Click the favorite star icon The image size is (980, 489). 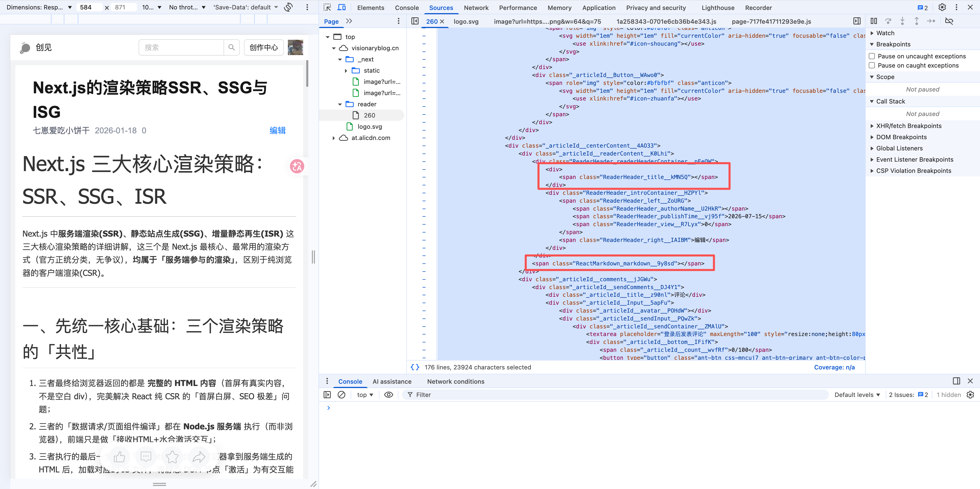(x=172, y=457)
